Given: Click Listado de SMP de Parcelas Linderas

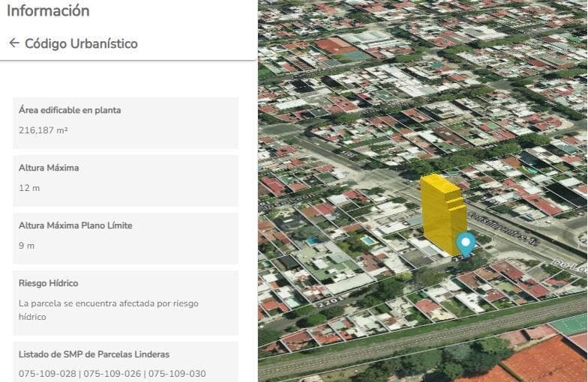Looking at the screenshot, I should pyautogui.click(x=94, y=354).
